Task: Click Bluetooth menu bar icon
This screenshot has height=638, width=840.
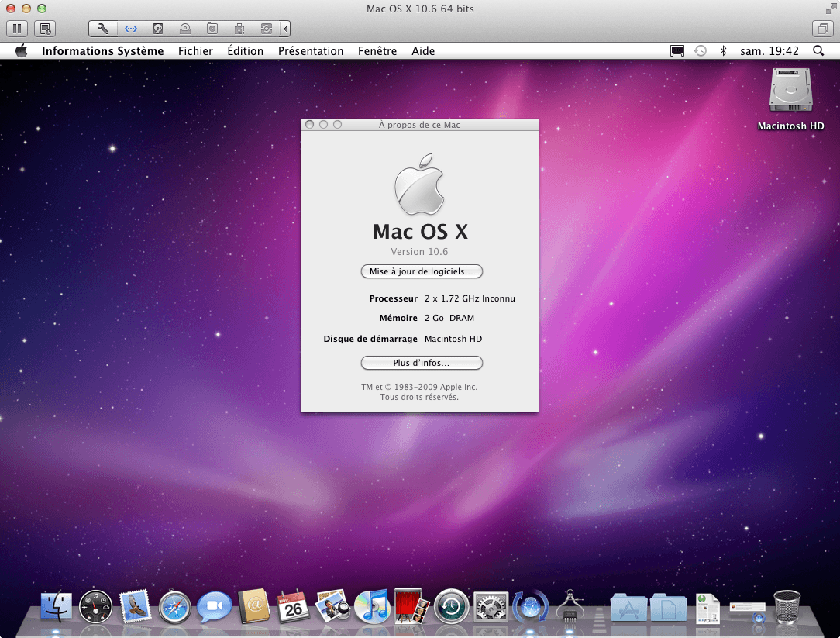Action: tap(723, 51)
